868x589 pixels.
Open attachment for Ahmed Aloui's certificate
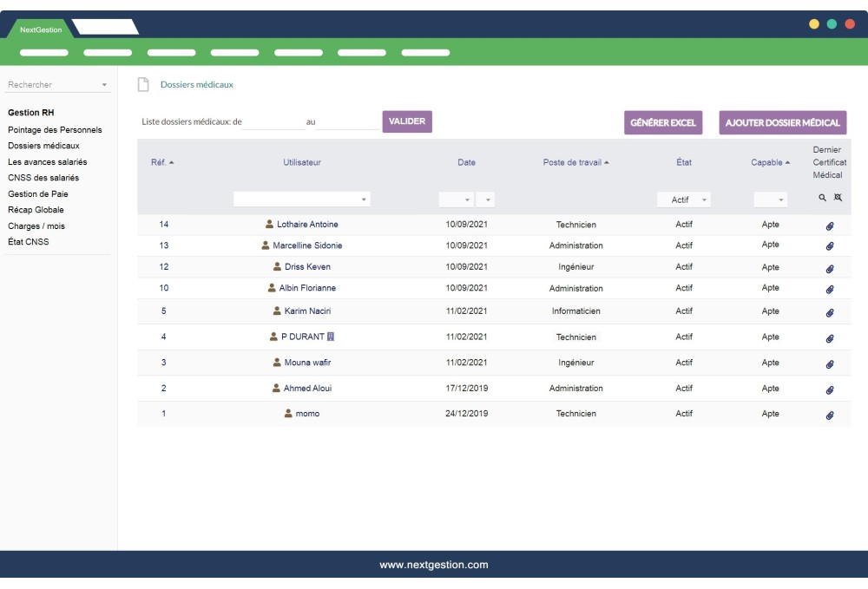(x=829, y=389)
